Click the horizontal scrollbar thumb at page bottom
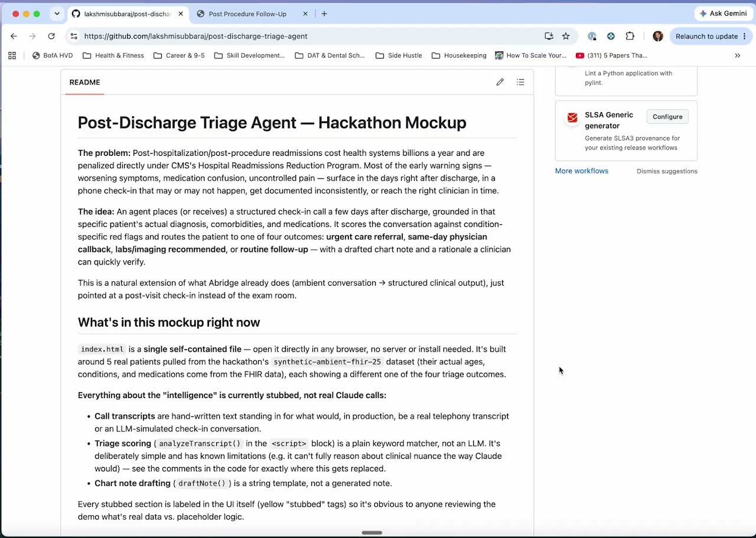Image resolution: width=756 pixels, height=538 pixels. point(372,533)
